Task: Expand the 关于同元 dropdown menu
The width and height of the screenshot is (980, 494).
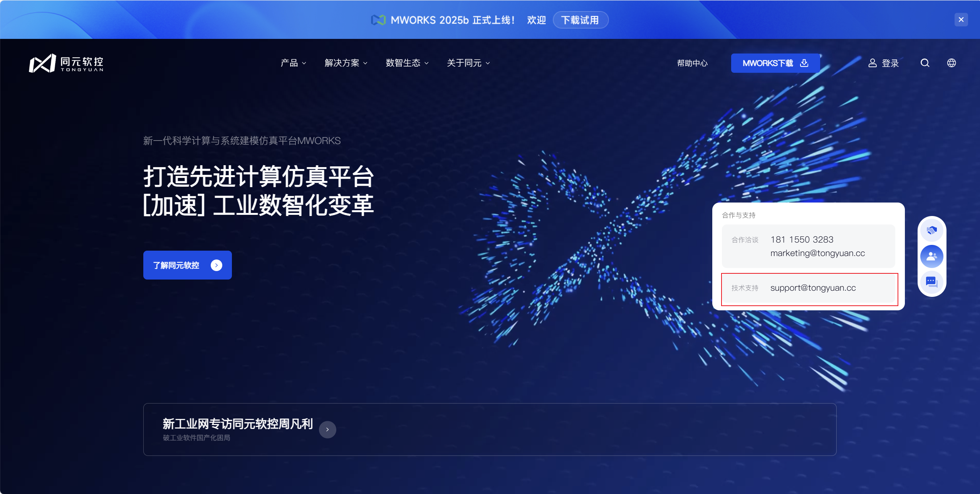Action: [468, 63]
